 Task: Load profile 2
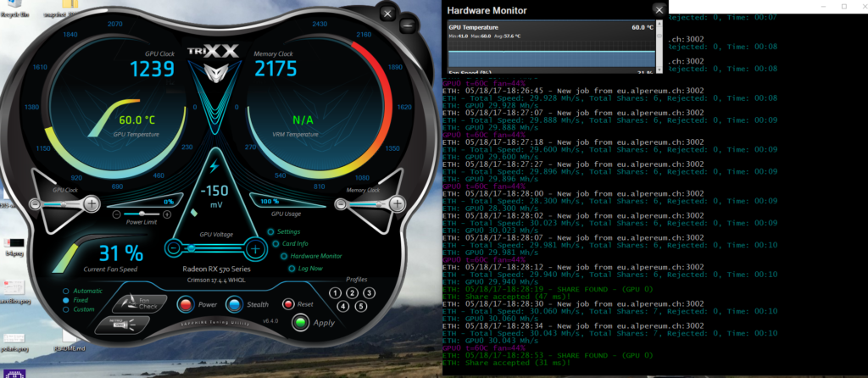tap(352, 293)
